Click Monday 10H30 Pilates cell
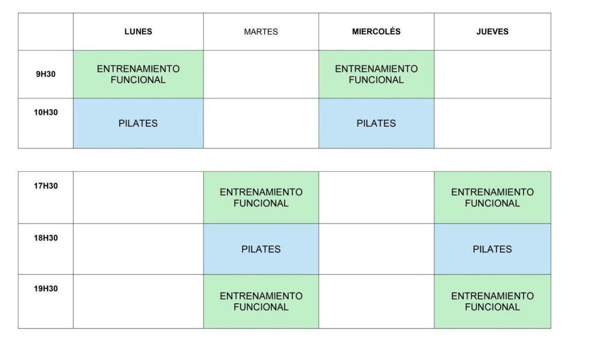The image size is (593, 364). click(138, 123)
